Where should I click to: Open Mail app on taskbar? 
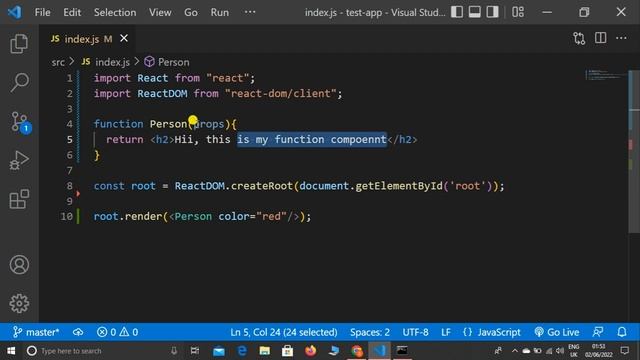pyautogui.click(x=219, y=351)
